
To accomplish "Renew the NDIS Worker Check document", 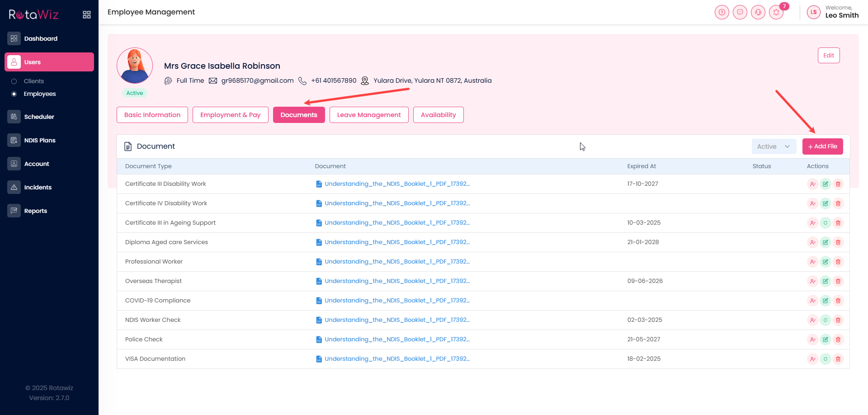I will (826, 320).
